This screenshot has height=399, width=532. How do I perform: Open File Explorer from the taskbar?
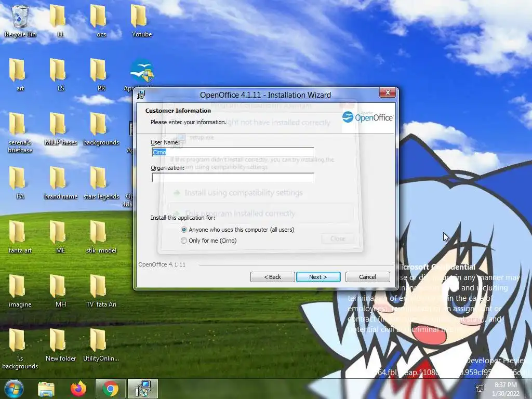pyautogui.click(x=46, y=389)
